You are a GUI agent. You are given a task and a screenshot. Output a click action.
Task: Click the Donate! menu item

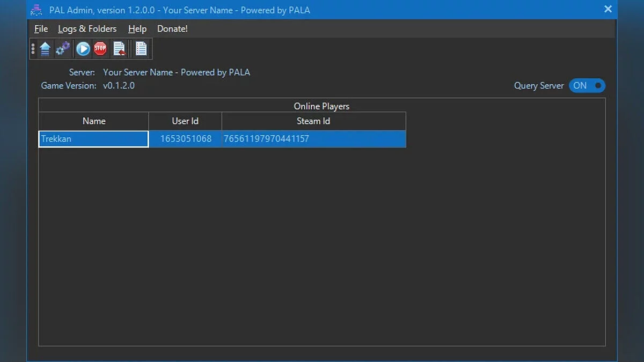click(172, 29)
